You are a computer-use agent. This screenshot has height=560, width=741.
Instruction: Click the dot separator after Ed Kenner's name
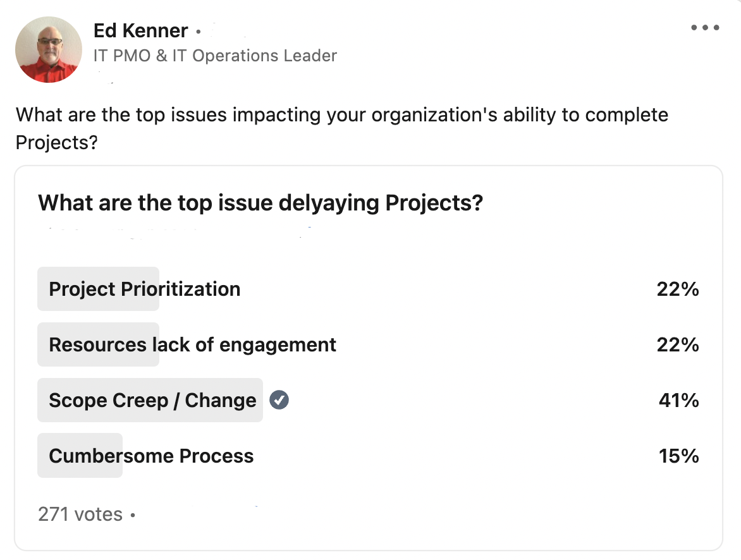pos(198,31)
